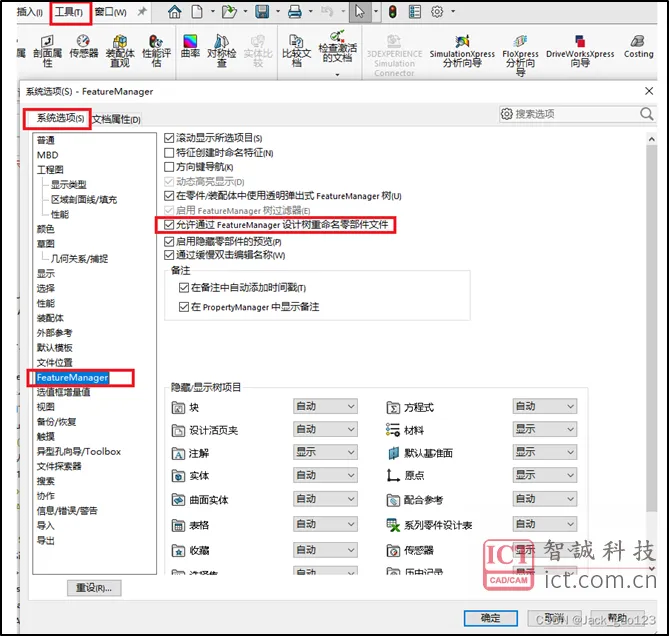Click the Print icon in the top toolbar

[295, 12]
